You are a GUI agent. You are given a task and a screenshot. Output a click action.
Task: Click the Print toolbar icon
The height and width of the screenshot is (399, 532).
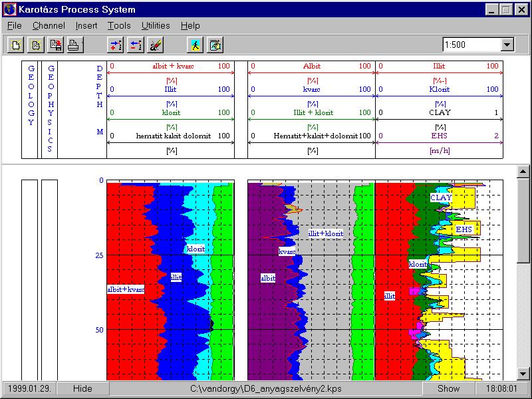tap(74, 45)
